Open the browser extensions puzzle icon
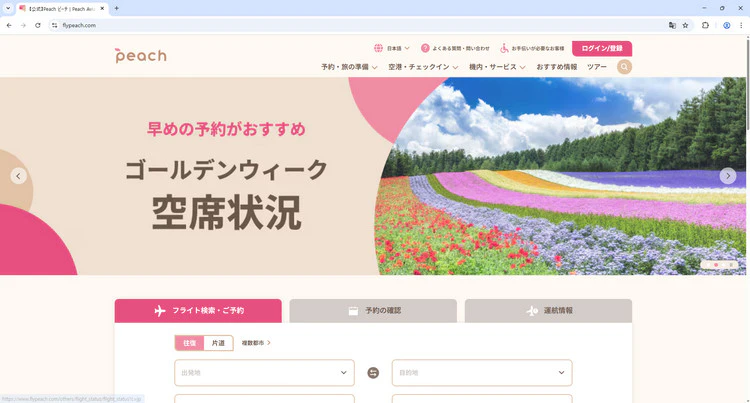Viewport: 750px width, 403px height. point(705,25)
